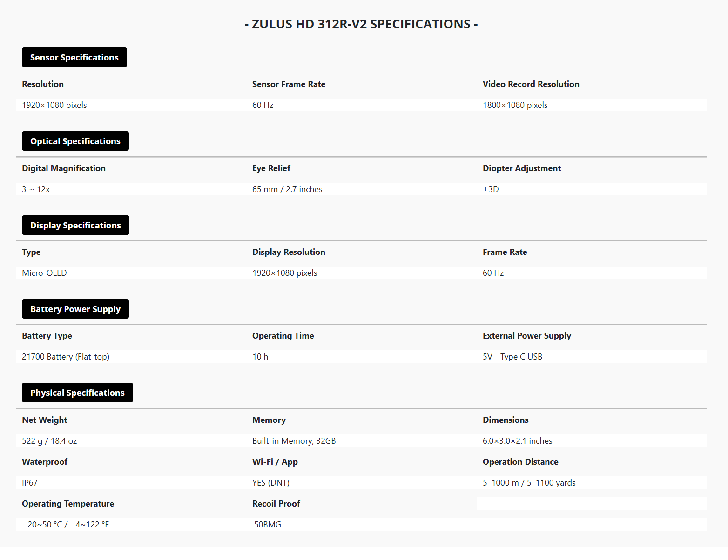Click the IP67 waterproof rating
The image size is (728, 560).
pos(30,483)
